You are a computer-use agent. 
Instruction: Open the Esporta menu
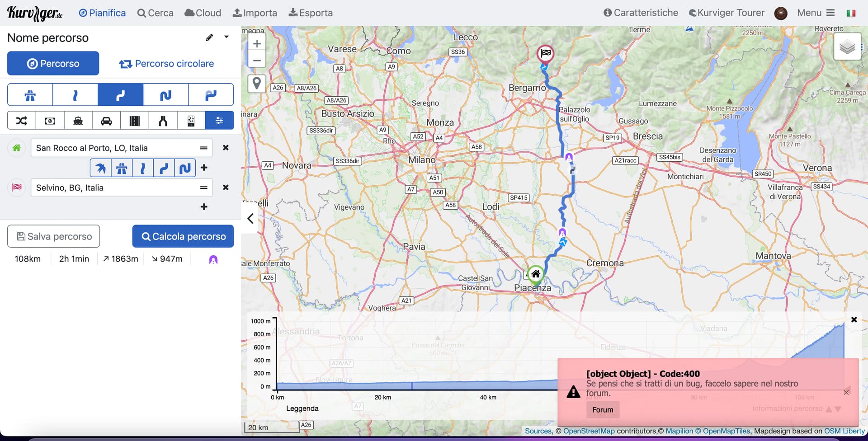point(311,13)
